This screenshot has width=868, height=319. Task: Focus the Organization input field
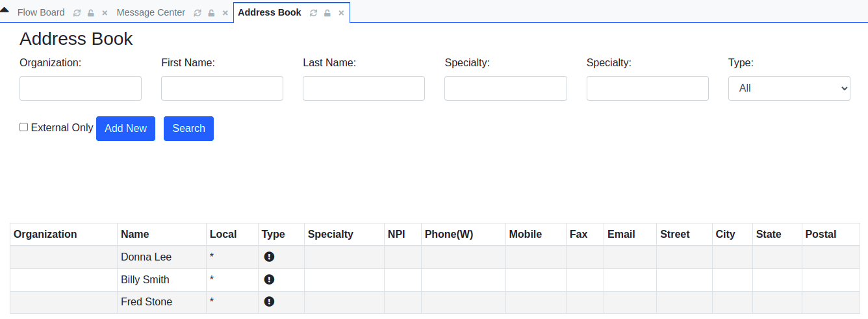tap(81, 88)
